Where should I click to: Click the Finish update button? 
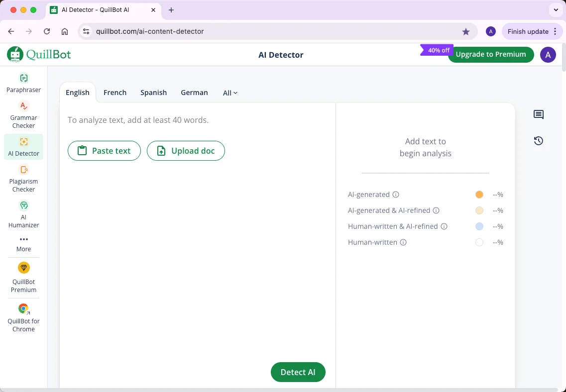[x=531, y=31]
